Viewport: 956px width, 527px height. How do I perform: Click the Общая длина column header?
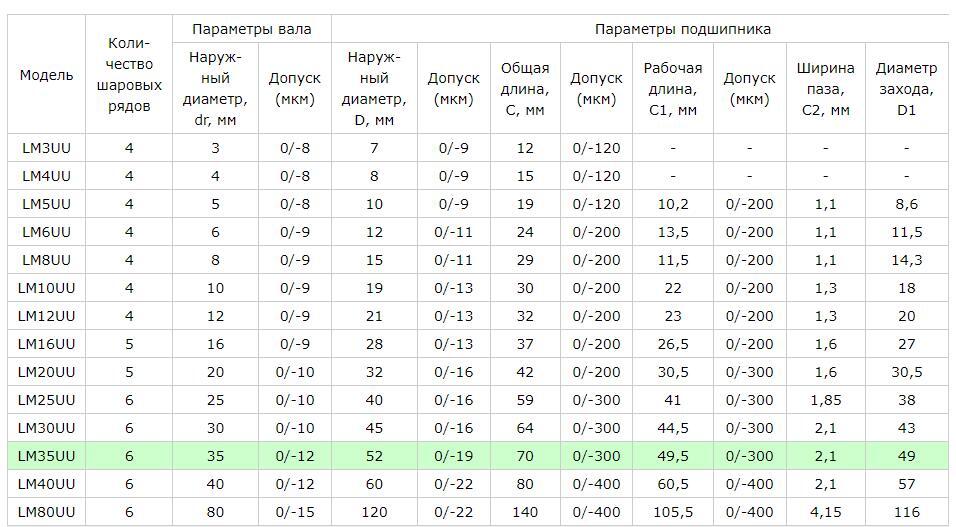click(525, 89)
